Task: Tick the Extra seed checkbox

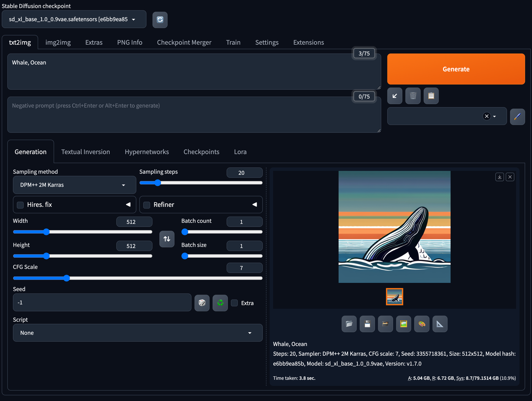Action: (234, 303)
